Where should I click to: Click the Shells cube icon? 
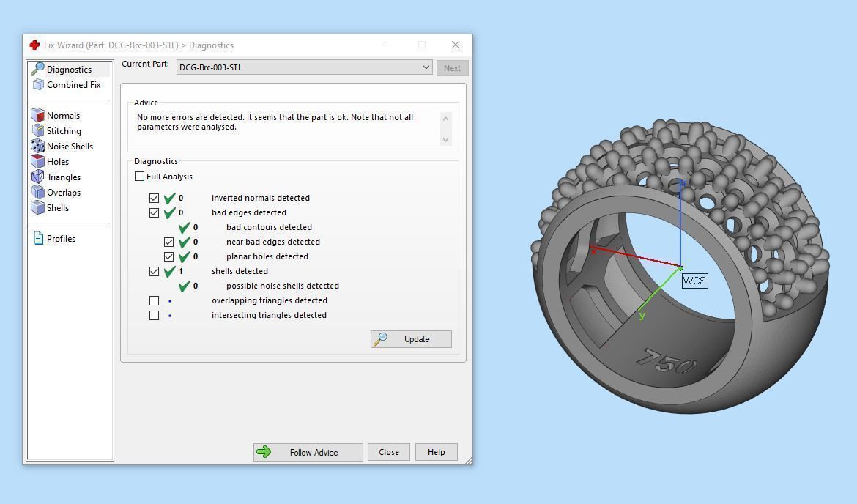coord(37,207)
